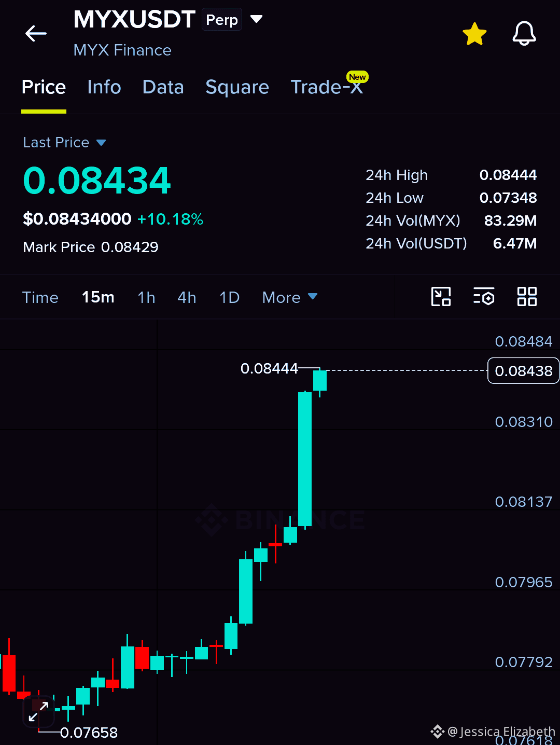This screenshot has width=560, height=745.
Task: Select the 1D chart interval
Action: point(230,297)
